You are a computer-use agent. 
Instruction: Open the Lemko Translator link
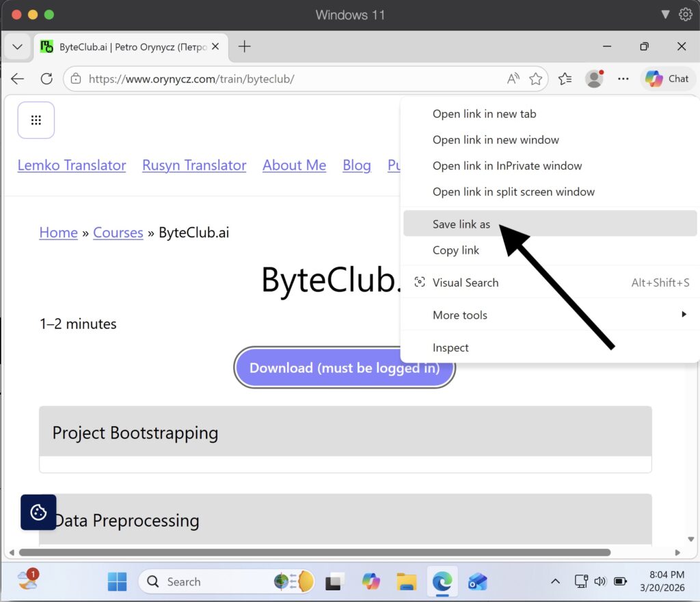pyautogui.click(x=72, y=166)
